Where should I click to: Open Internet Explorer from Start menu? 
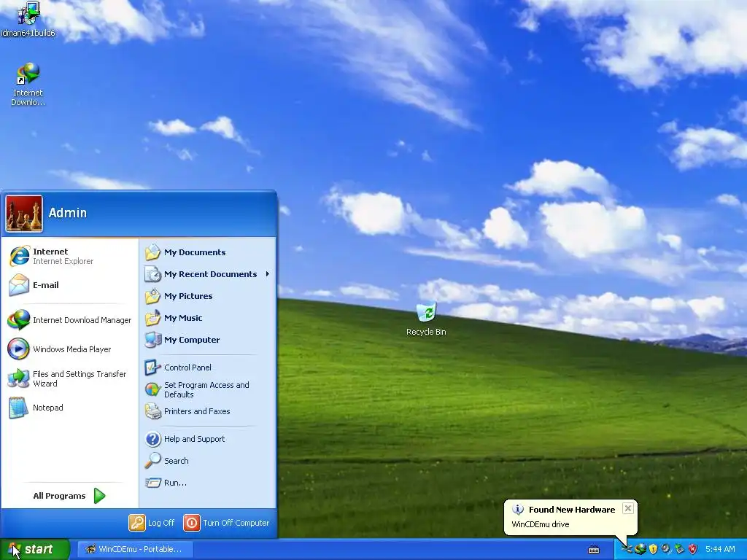(x=70, y=256)
